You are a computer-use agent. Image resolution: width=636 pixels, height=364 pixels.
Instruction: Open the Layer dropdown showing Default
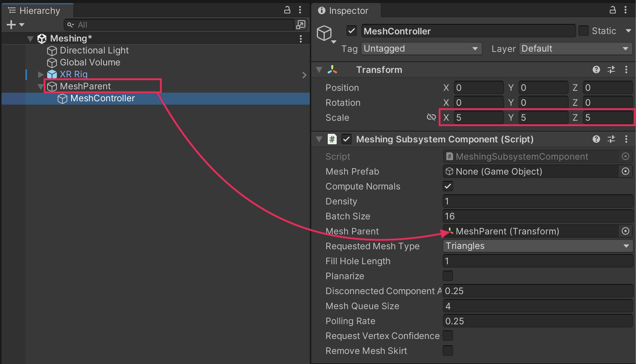(575, 49)
